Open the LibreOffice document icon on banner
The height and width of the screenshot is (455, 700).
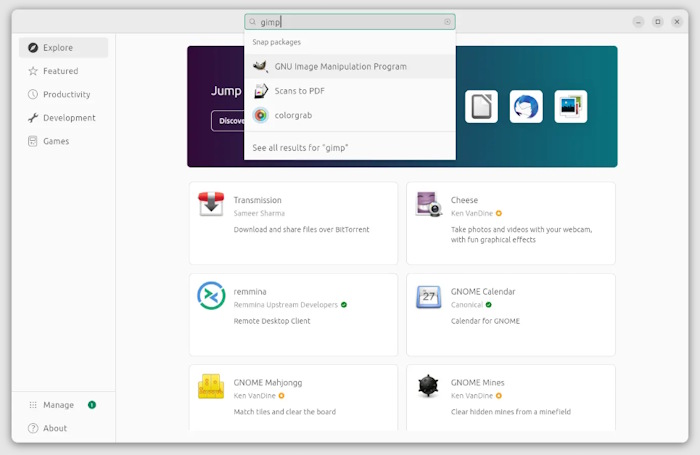pos(481,107)
